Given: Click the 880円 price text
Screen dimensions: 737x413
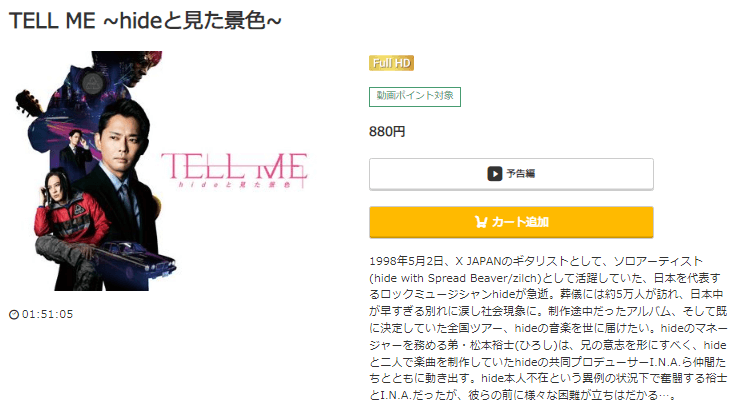Looking at the screenshot, I should point(387,132).
